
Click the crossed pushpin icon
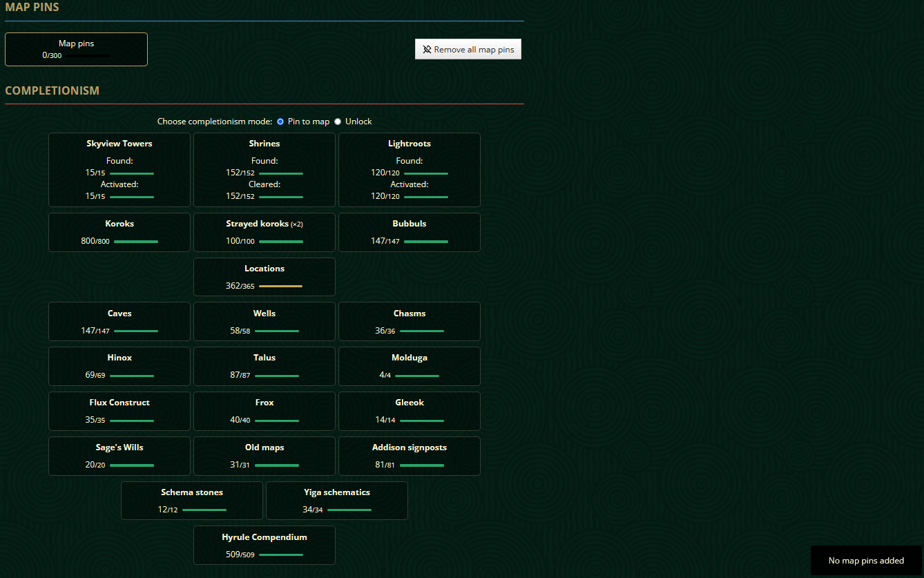coord(427,48)
